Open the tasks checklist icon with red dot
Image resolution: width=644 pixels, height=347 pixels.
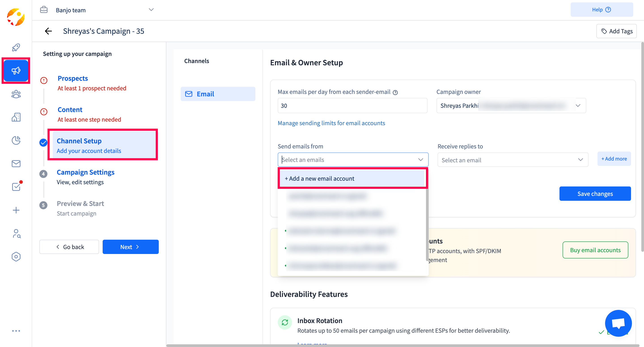[16, 186]
